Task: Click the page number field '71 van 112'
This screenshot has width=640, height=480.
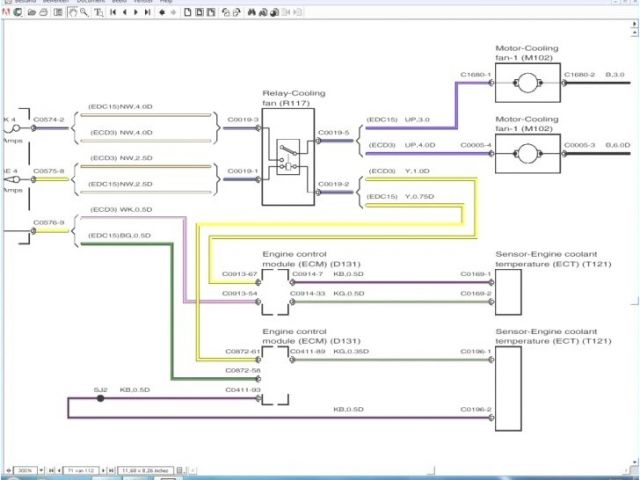Action: (81, 470)
